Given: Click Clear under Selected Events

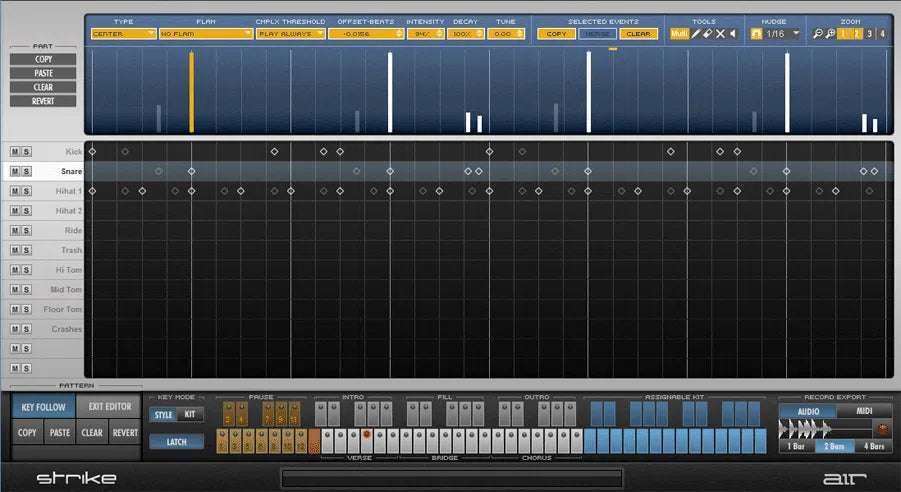Looking at the screenshot, I should 638,34.
